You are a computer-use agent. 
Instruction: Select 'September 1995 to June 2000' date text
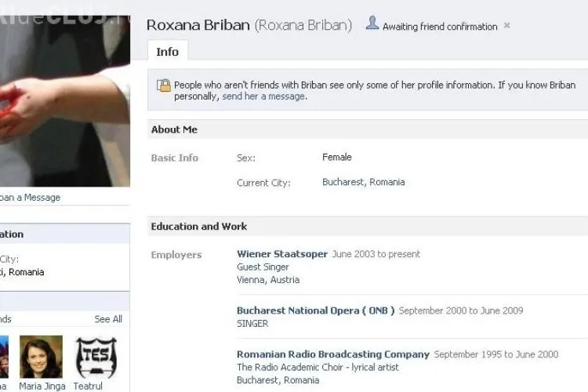(x=496, y=354)
